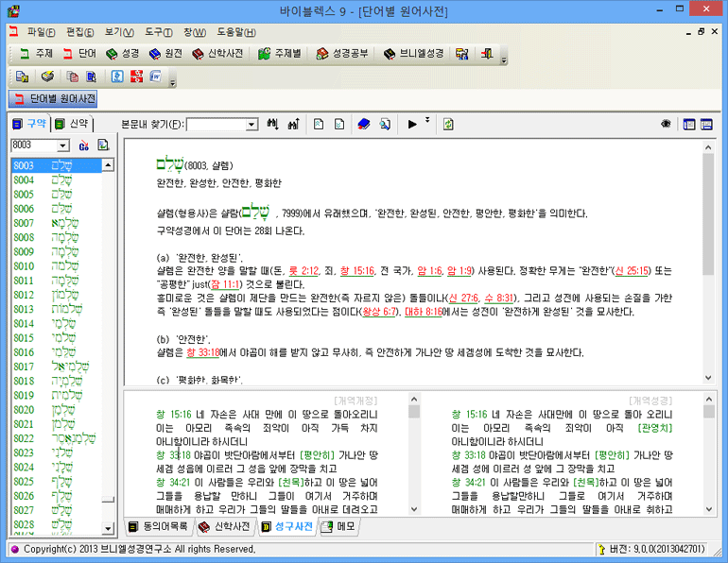
Task: Switch to the 메모 bottom tab
Action: point(338,526)
